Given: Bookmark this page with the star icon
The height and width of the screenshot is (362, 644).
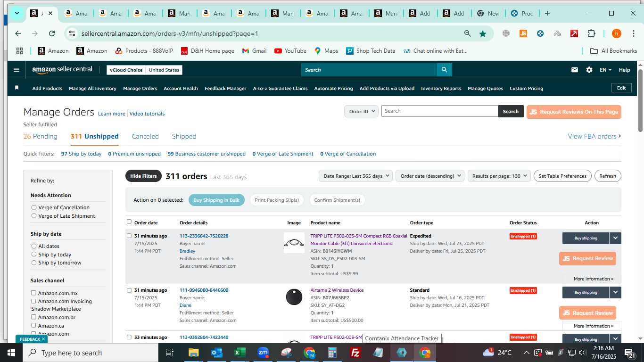Looking at the screenshot, I should 483,33.
